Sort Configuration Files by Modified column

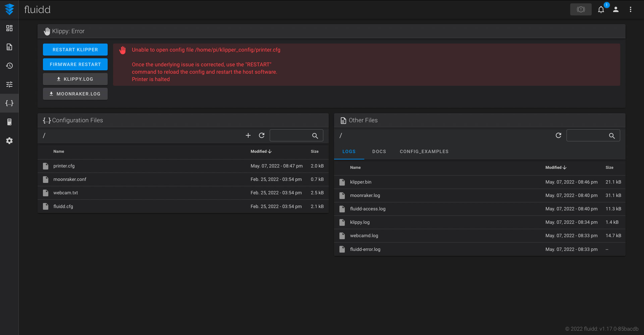click(261, 151)
